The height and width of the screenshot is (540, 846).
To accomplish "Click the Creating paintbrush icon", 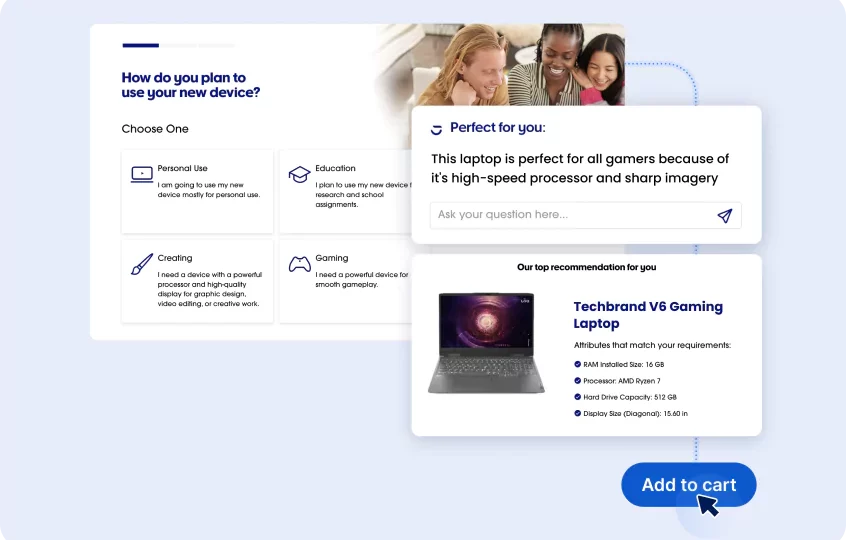I will (142, 264).
